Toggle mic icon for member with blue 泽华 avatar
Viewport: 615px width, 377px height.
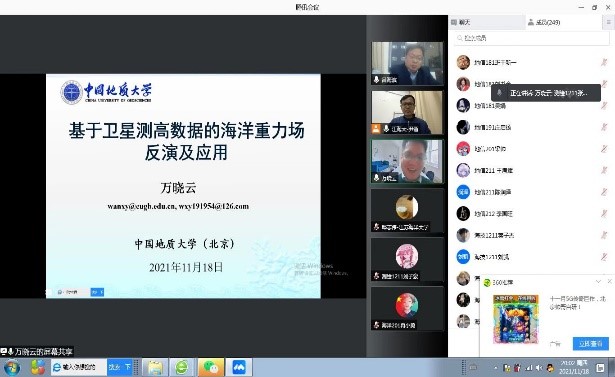pos(604,192)
